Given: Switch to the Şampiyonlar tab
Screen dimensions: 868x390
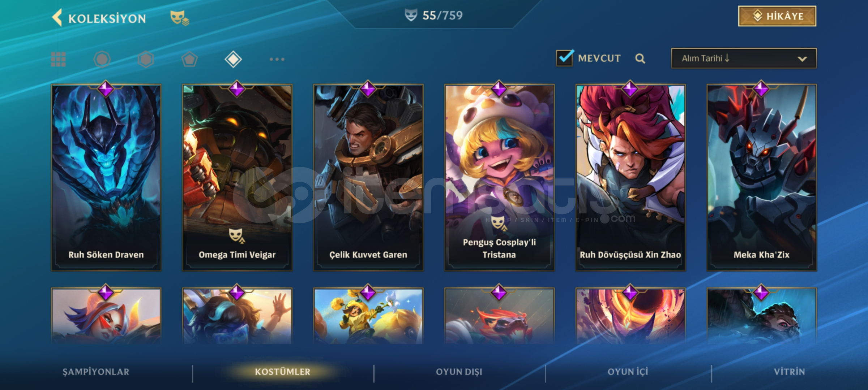Looking at the screenshot, I should point(96,372).
